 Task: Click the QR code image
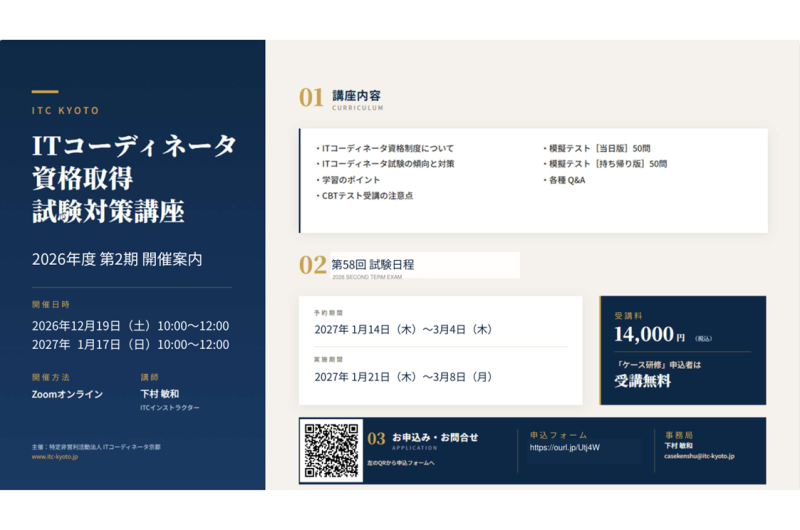point(331,450)
